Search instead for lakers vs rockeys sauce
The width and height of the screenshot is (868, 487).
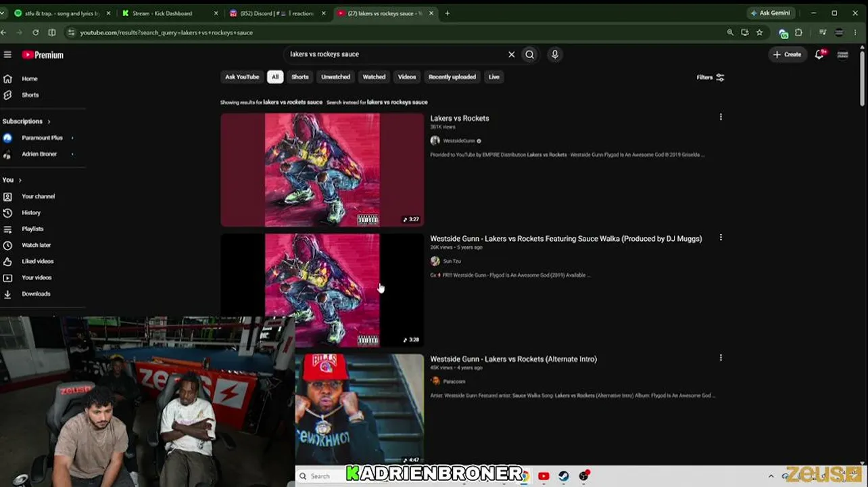(x=397, y=102)
